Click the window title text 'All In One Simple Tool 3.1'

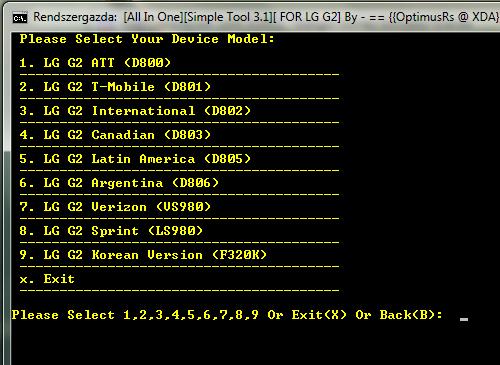pyautogui.click(x=198, y=17)
